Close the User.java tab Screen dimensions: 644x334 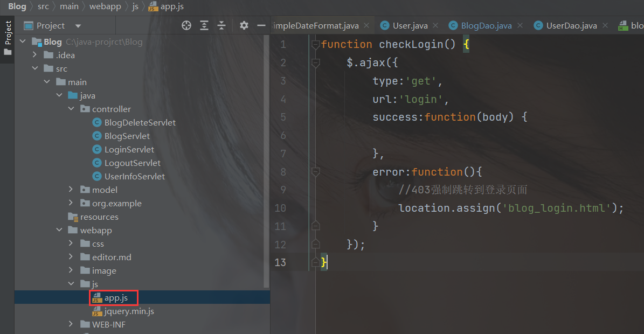click(x=435, y=25)
